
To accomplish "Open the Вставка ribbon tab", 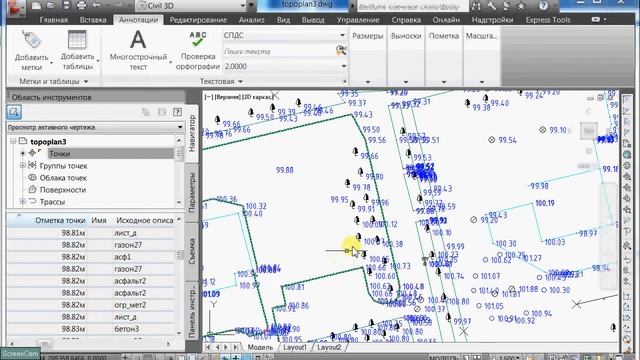I will 93,20.
